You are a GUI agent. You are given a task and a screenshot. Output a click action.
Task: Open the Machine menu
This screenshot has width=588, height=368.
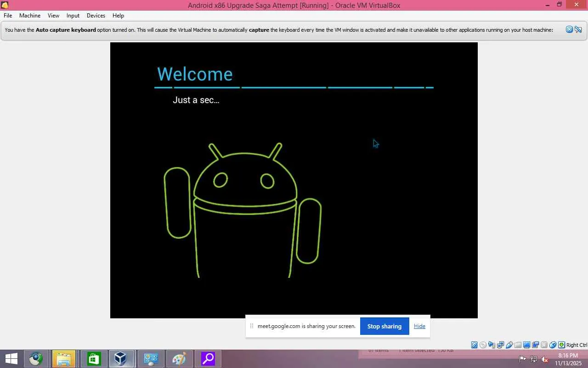[x=30, y=16]
